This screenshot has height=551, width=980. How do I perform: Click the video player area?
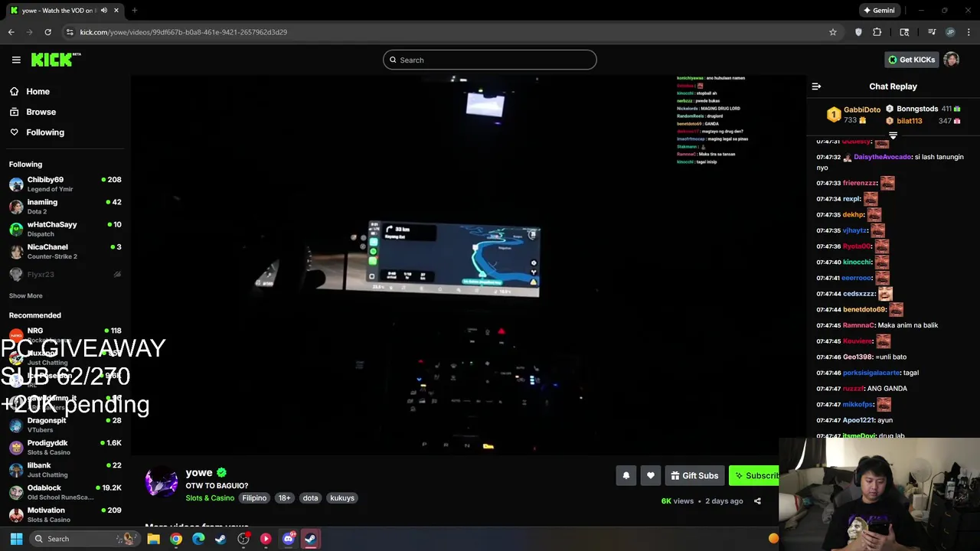coord(469,264)
